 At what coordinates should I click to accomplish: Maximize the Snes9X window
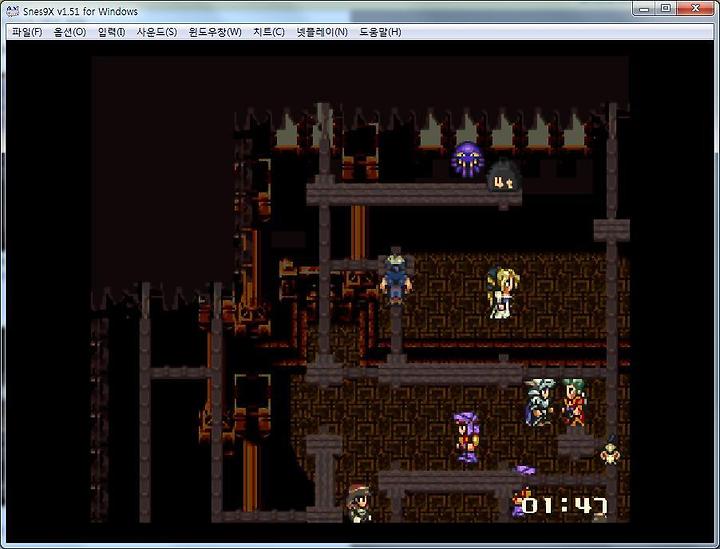(x=665, y=9)
